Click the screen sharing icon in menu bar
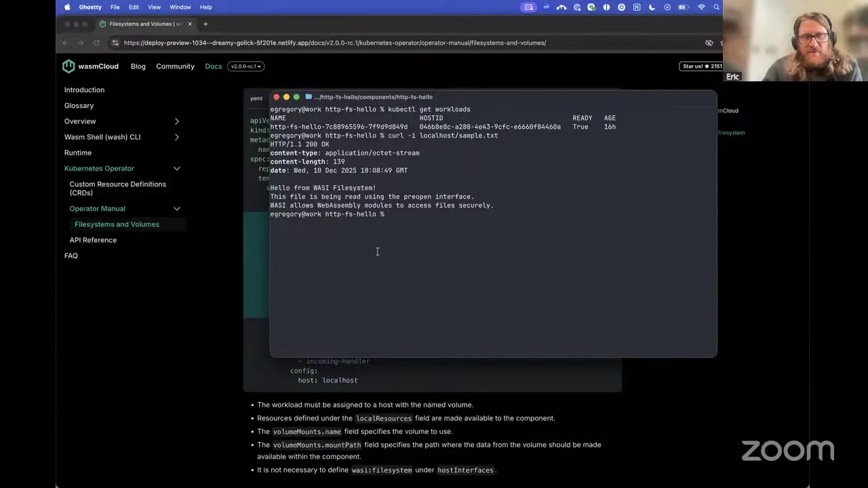The height and width of the screenshot is (488, 868). click(529, 7)
